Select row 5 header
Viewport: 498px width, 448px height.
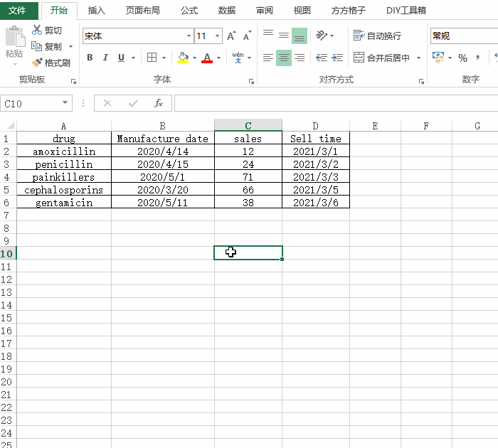click(8, 190)
